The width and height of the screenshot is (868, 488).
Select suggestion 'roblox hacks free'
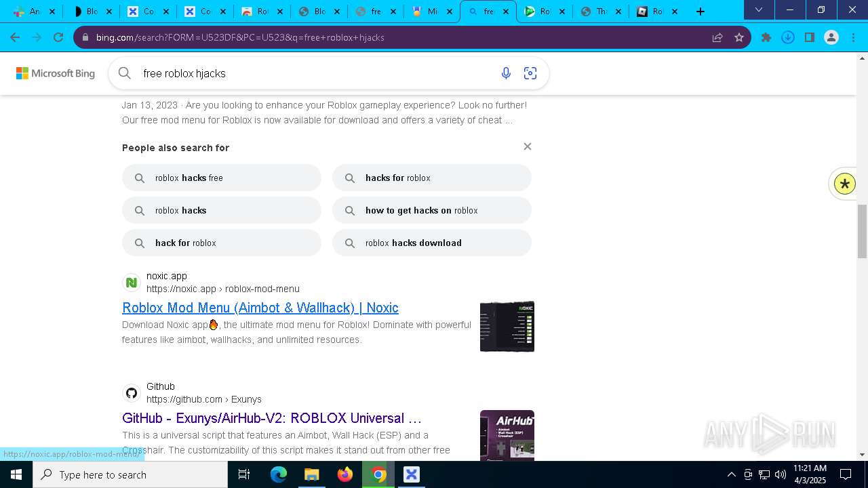(222, 178)
